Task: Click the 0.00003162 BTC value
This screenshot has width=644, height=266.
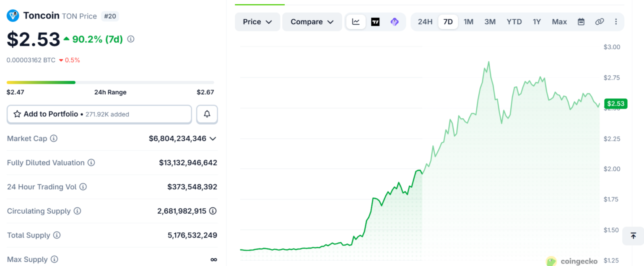Action: point(31,60)
